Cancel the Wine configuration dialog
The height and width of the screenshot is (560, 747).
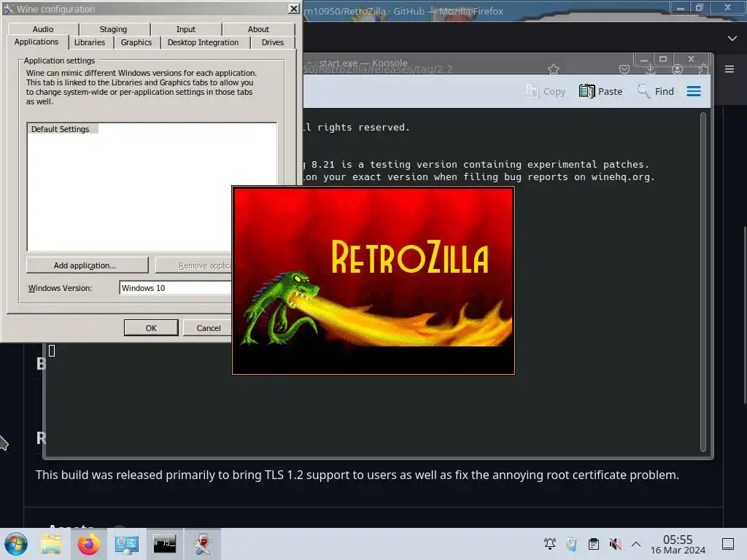click(208, 327)
